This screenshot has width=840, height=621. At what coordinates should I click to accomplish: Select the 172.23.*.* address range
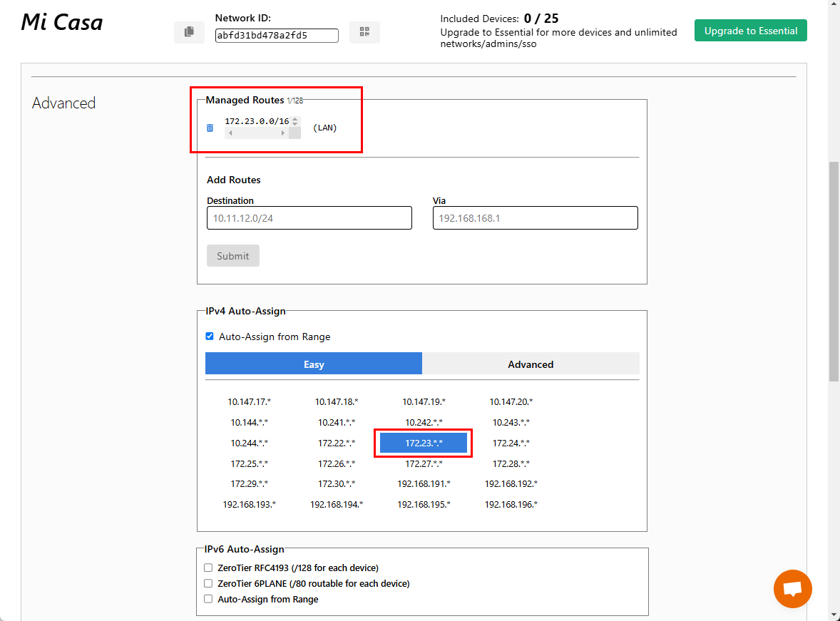[424, 443]
